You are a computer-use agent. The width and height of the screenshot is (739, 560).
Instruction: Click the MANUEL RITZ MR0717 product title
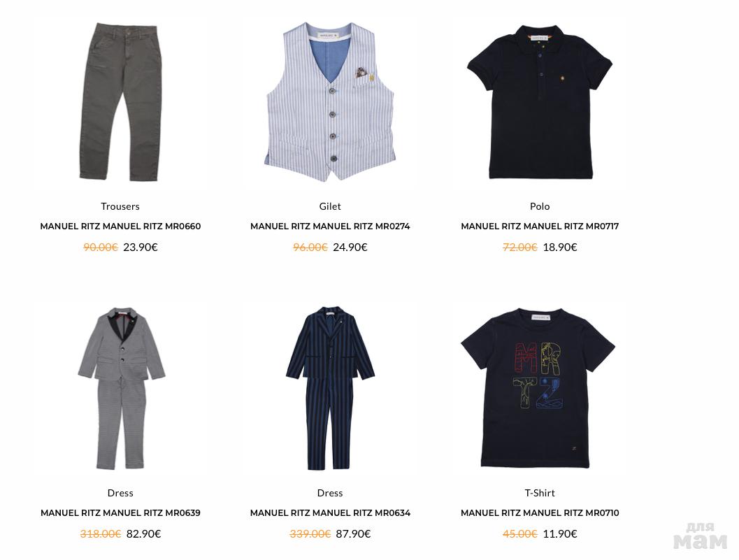540,227
